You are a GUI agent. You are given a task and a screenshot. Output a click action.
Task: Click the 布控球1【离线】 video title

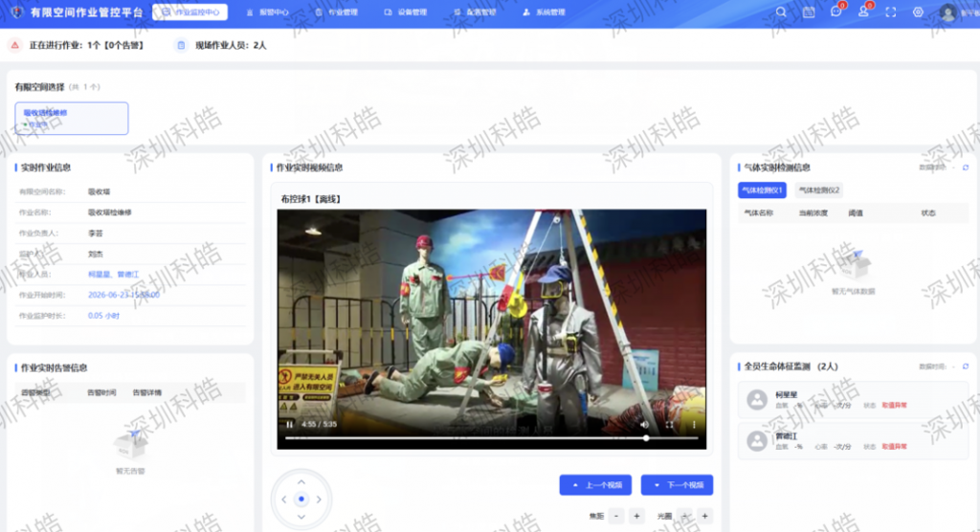click(311, 199)
